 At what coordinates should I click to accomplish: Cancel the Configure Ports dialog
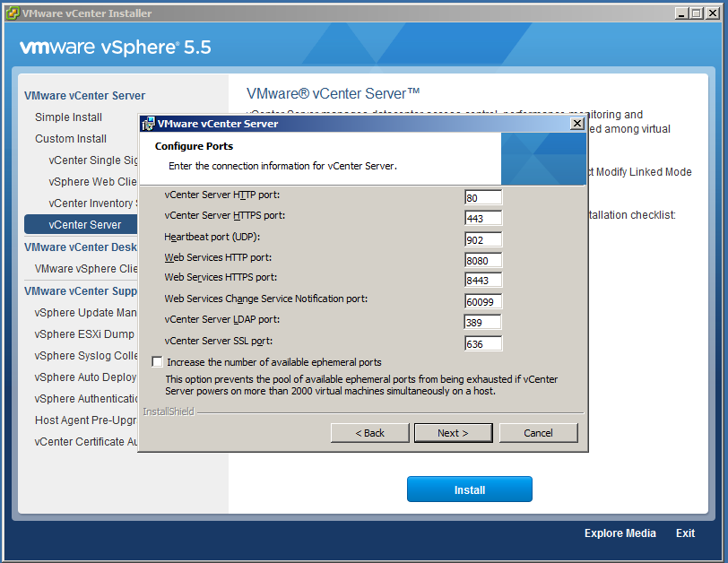pyautogui.click(x=538, y=433)
